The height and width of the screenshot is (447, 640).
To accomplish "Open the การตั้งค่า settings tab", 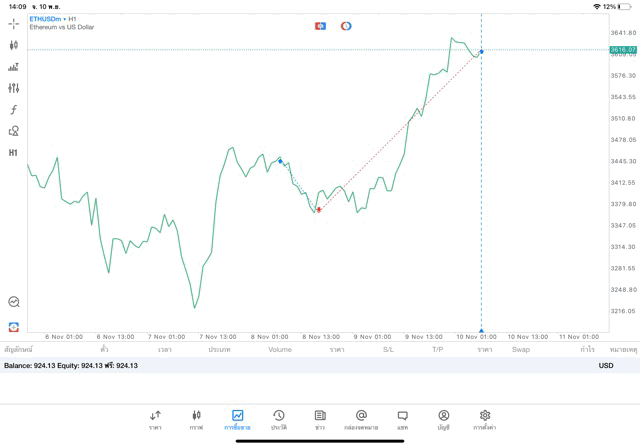I will (485, 419).
